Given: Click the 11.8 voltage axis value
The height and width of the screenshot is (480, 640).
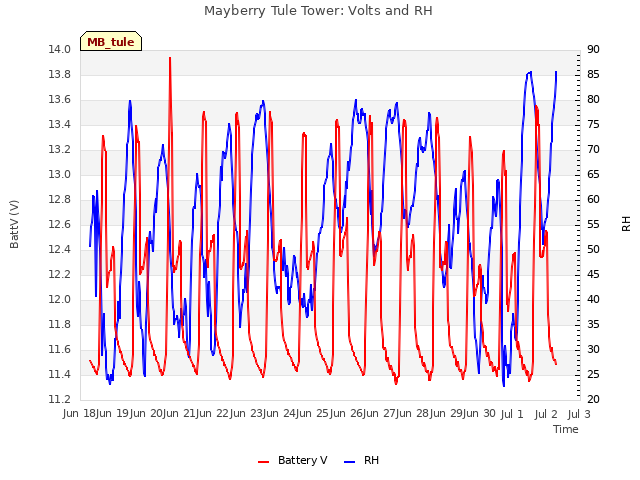Looking at the screenshot, I should click(x=60, y=324).
